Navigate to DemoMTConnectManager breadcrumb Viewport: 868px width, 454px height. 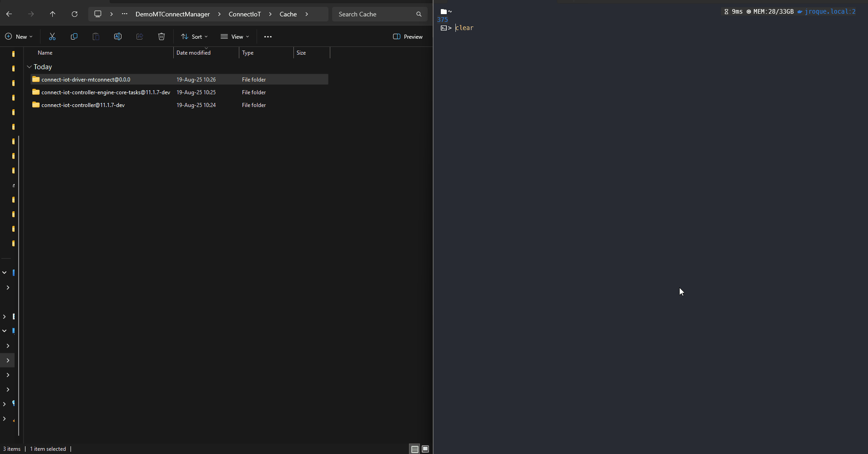tap(172, 14)
